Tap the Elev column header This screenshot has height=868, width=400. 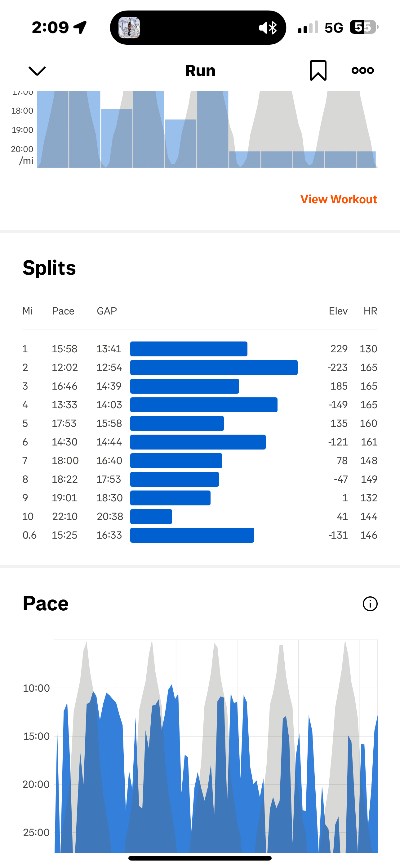pyautogui.click(x=338, y=311)
